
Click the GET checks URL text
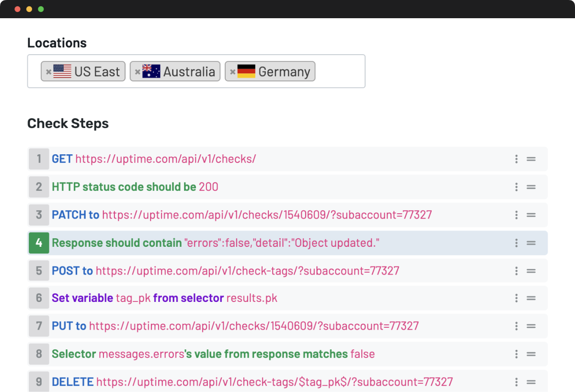[x=166, y=159]
